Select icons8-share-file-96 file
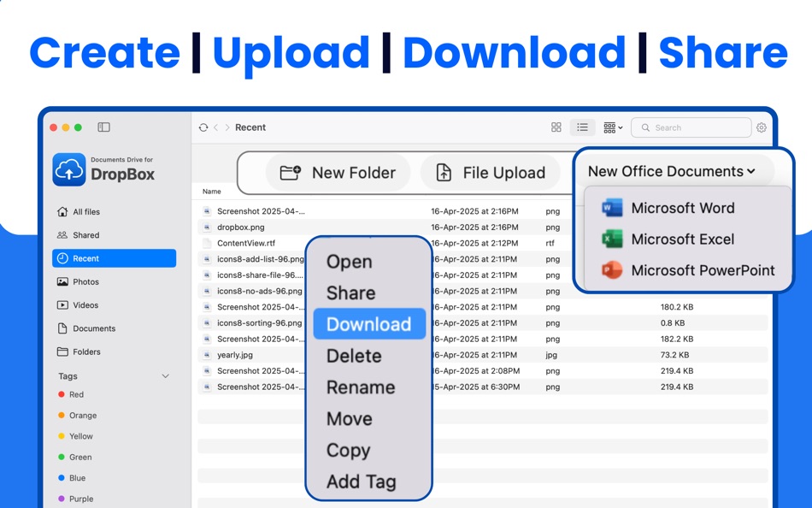The height and width of the screenshot is (508, 812). pyautogui.click(x=260, y=275)
